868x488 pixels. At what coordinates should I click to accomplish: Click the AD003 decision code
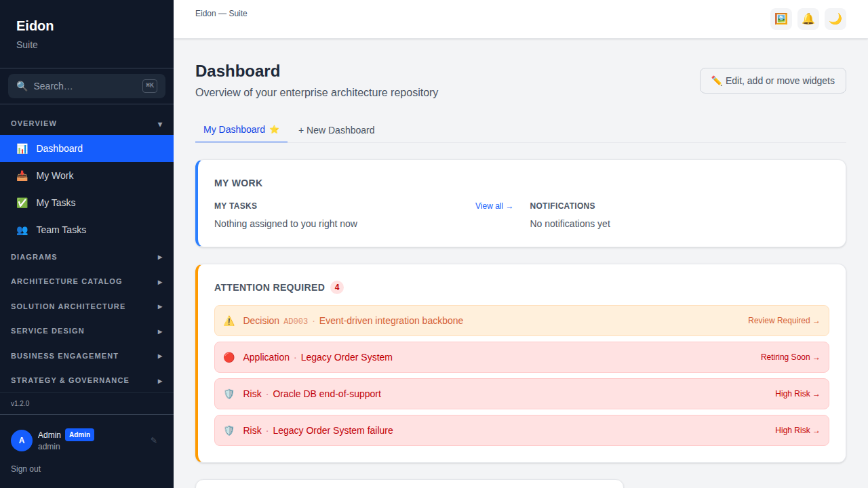pyautogui.click(x=296, y=321)
